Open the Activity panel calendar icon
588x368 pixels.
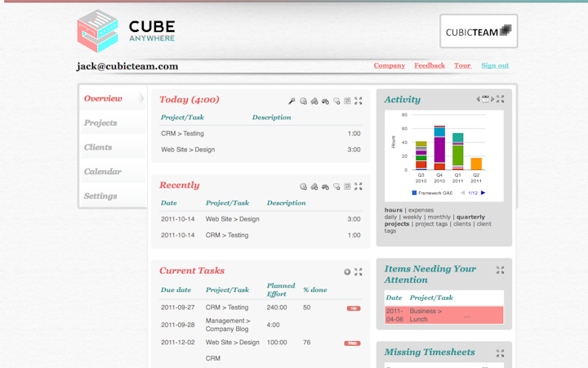[x=485, y=99]
